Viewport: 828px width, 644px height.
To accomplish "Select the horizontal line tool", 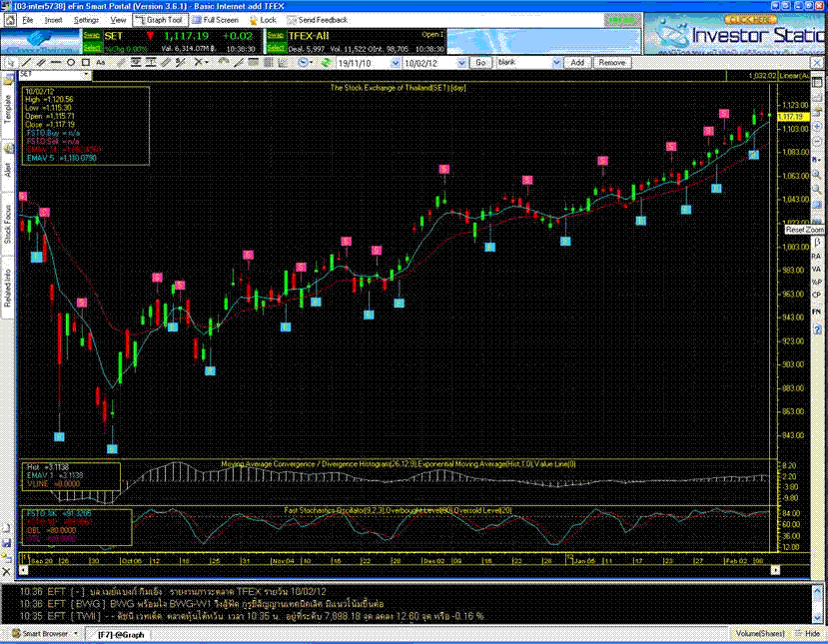I will [x=56, y=63].
